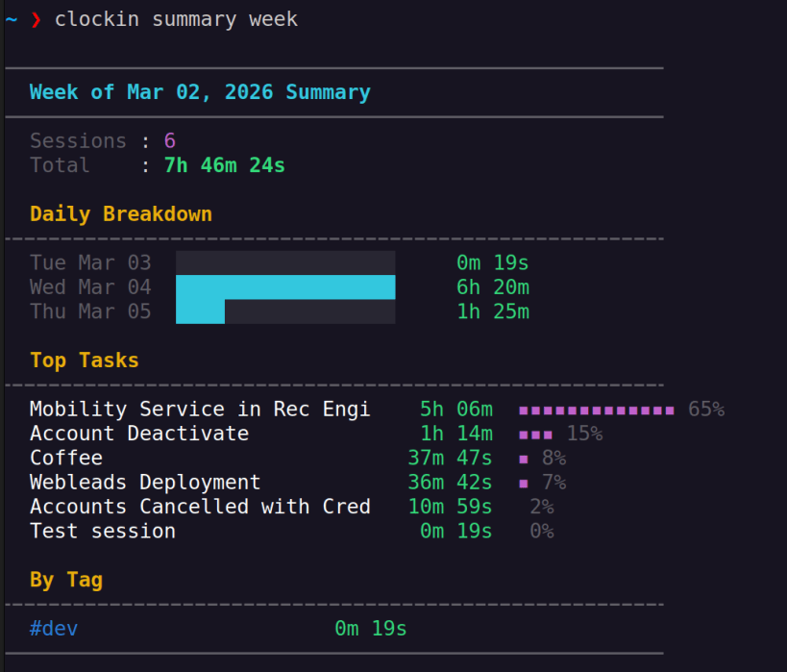This screenshot has height=672, width=787.
Task: Click the sessions count value 6
Action: coord(170,141)
